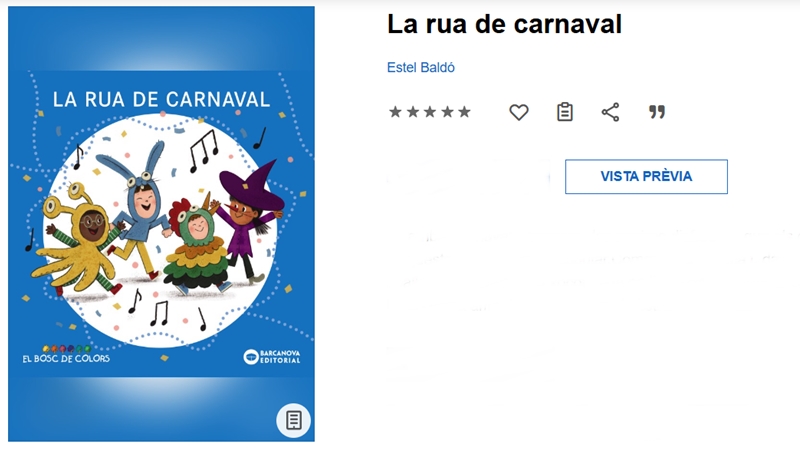Open author Estel Baldó's page
Image resolution: width=800 pixels, height=450 pixels.
click(421, 67)
